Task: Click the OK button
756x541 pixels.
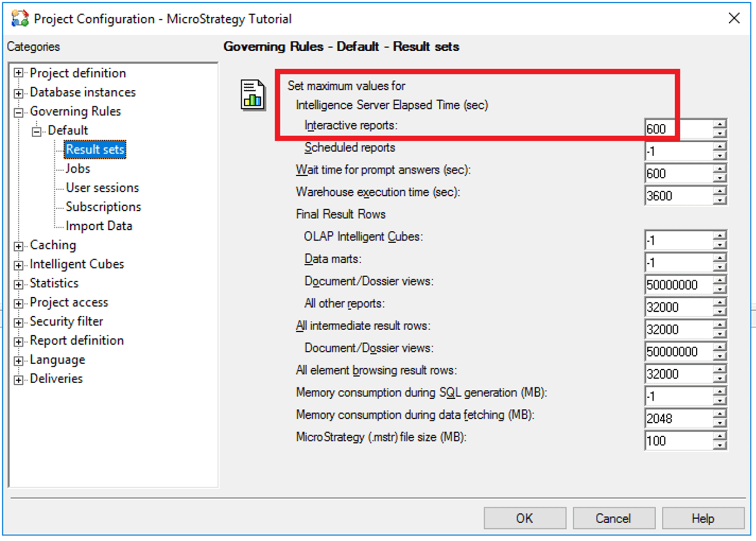Action: (524, 518)
